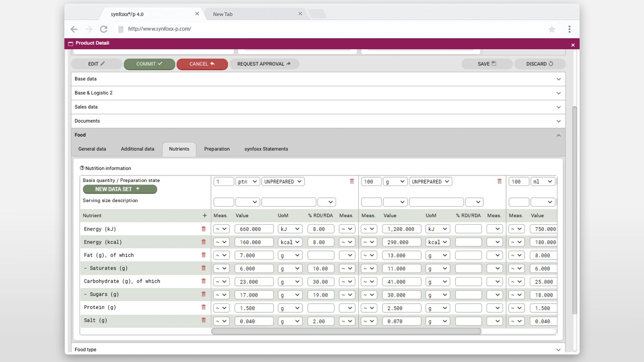The height and width of the screenshot is (362, 644).
Task: Open Meas. dropdown for Energy (kJ) first set
Action: point(221,229)
